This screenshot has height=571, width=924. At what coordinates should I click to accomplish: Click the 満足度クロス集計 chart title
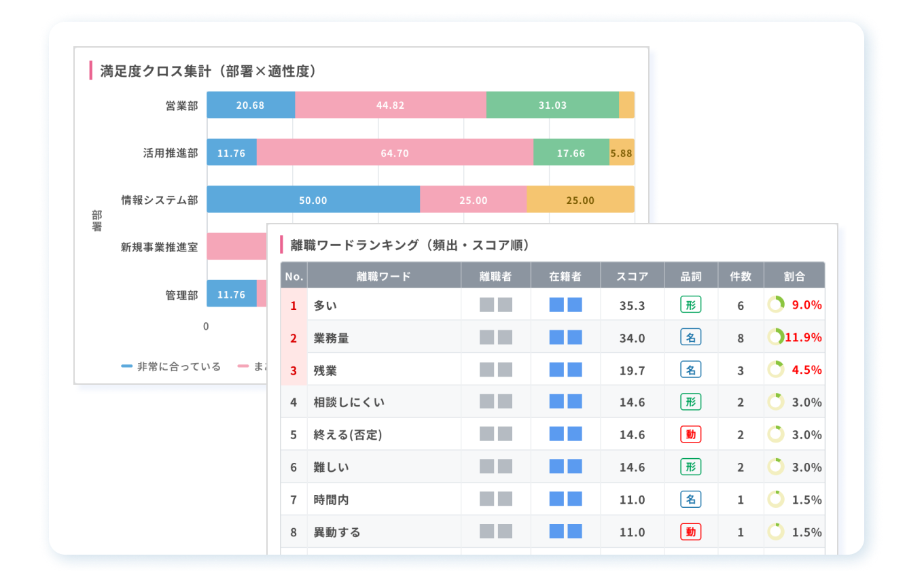point(208,71)
